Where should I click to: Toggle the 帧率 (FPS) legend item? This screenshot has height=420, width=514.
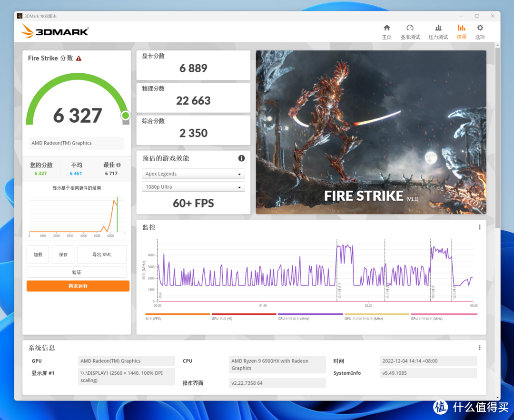[x=178, y=316]
